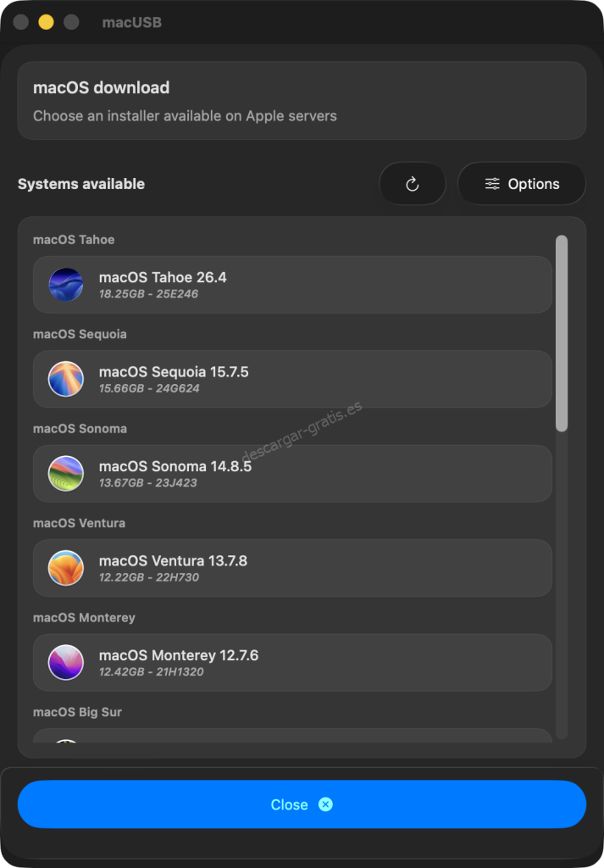Image resolution: width=604 pixels, height=868 pixels.
Task: Click the systems list vertical scrollbar
Action: coord(562,333)
